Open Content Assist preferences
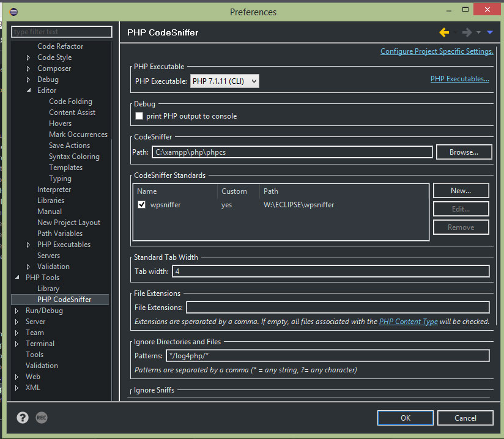Image resolution: width=504 pixels, height=439 pixels. click(72, 112)
